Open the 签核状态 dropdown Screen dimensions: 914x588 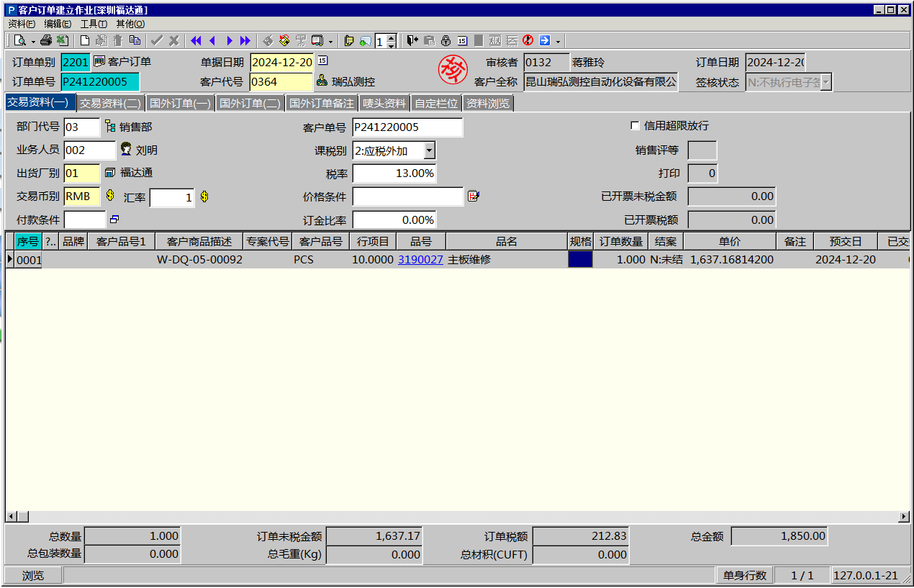(x=825, y=82)
